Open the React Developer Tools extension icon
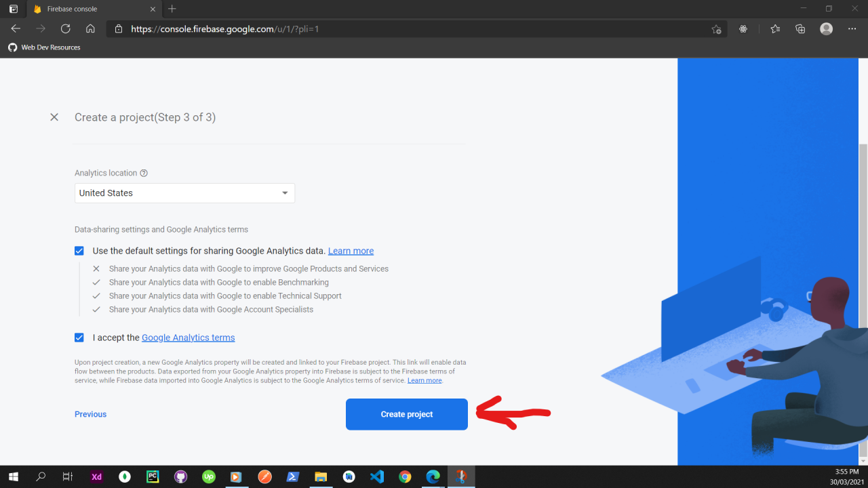 click(x=744, y=29)
